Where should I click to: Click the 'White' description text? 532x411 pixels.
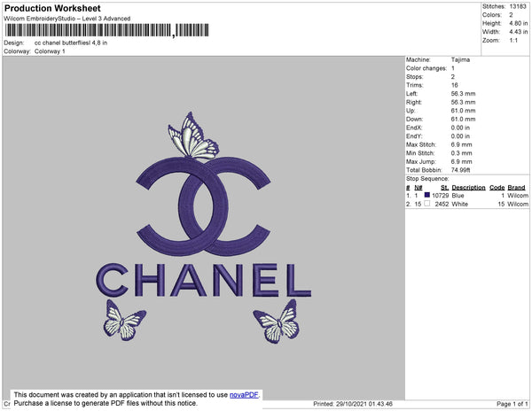pyautogui.click(x=459, y=204)
